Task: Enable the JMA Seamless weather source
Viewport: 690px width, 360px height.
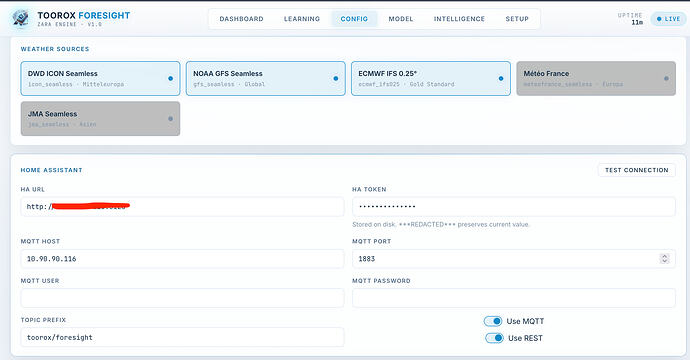Action: [100, 118]
